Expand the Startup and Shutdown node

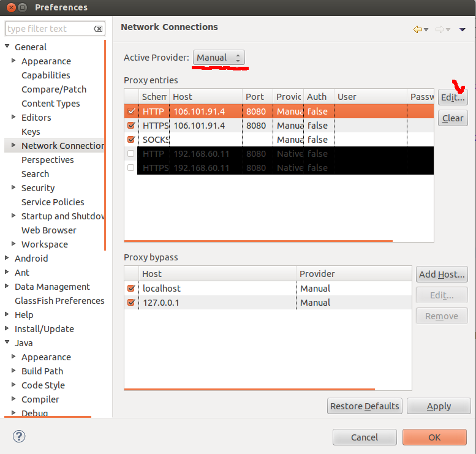13,216
